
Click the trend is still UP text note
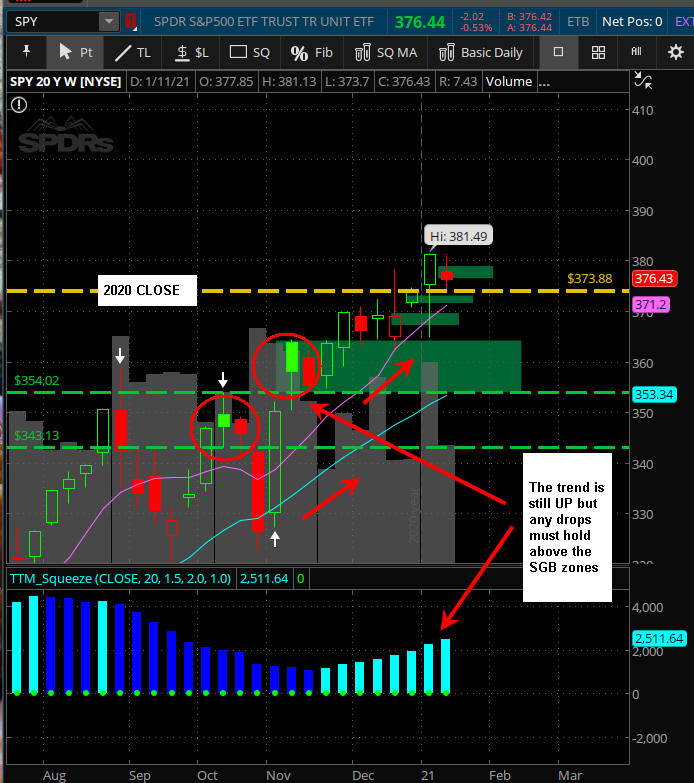(x=567, y=527)
